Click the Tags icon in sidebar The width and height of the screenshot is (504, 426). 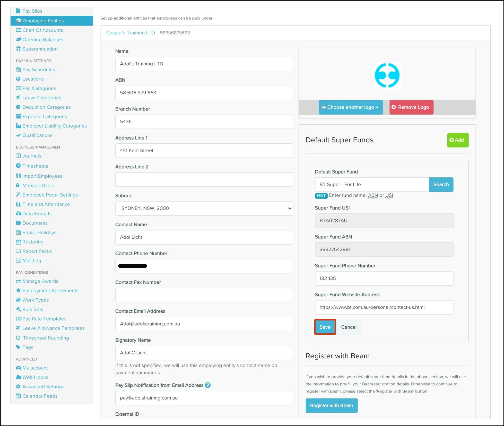pos(18,347)
